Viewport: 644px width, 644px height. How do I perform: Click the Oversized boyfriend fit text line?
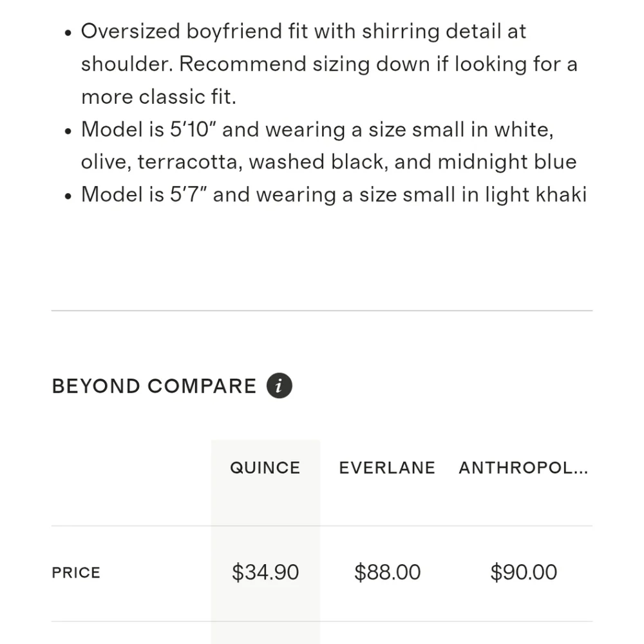coord(303,31)
